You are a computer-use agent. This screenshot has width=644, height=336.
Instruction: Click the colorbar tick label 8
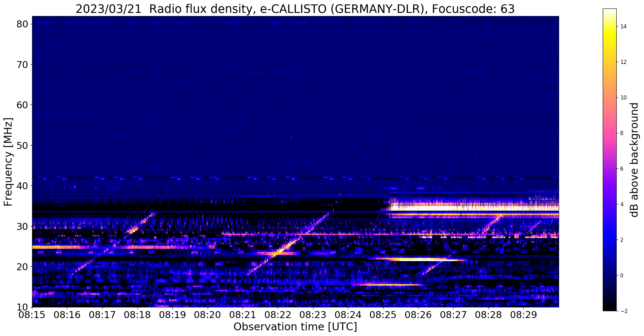(621, 133)
